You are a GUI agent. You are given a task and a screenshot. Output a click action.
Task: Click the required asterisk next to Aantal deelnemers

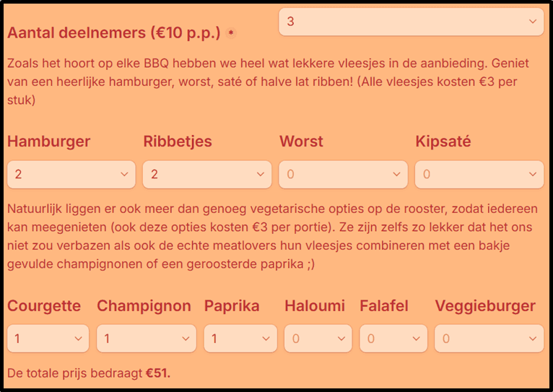click(x=231, y=33)
